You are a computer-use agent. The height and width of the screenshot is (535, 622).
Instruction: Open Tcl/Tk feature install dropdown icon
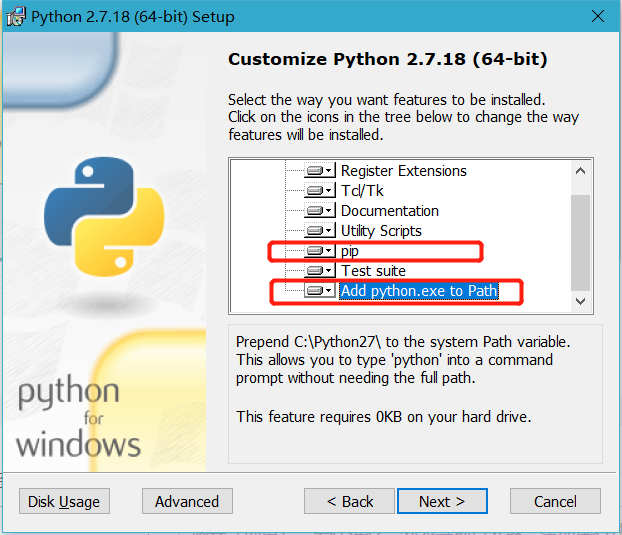click(320, 191)
